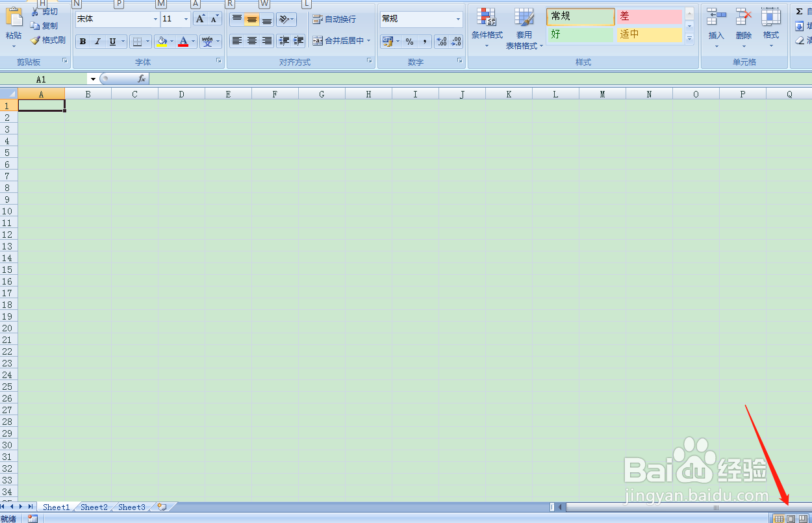Click the Cut (剪切) scissors button
This screenshot has width=812, height=523.
44,12
